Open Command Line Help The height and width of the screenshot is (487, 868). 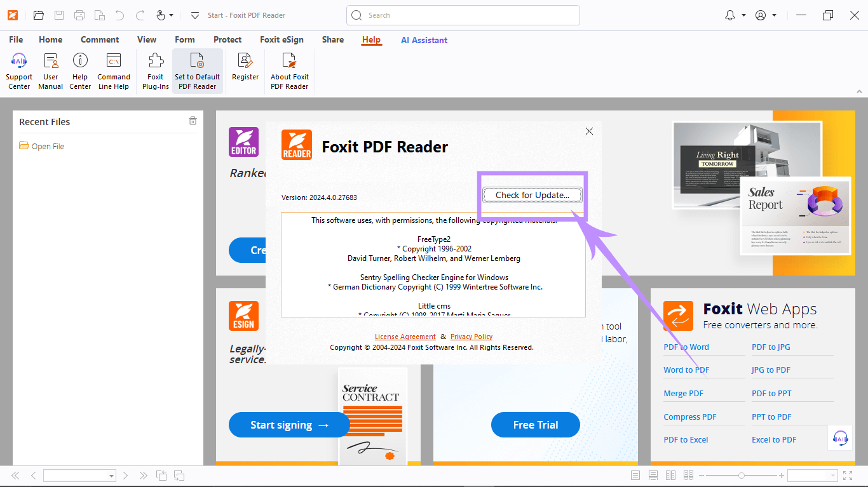pyautogui.click(x=114, y=71)
